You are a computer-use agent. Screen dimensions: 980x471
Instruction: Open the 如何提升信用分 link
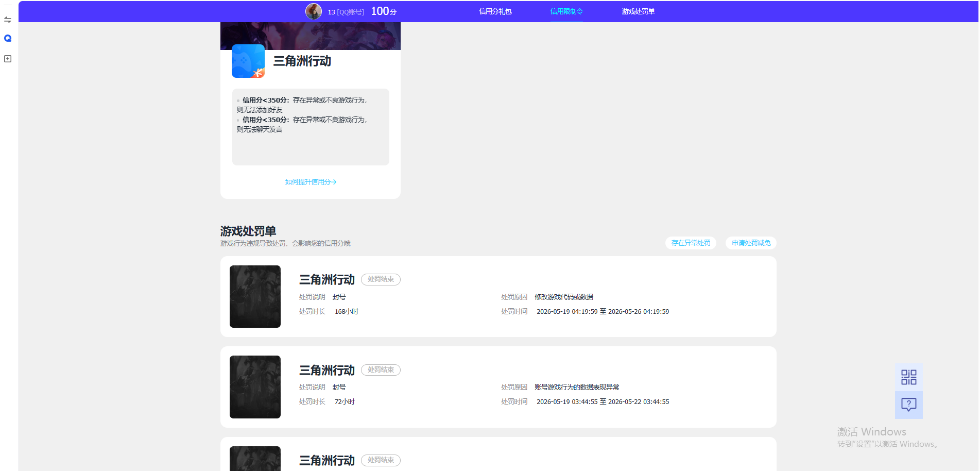[311, 182]
